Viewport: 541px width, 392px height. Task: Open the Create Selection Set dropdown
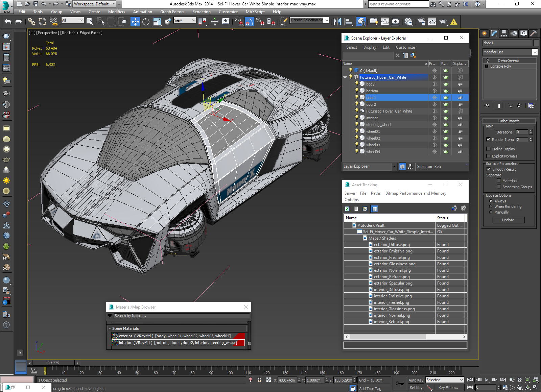pyautogui.click(x=310, y=20)
